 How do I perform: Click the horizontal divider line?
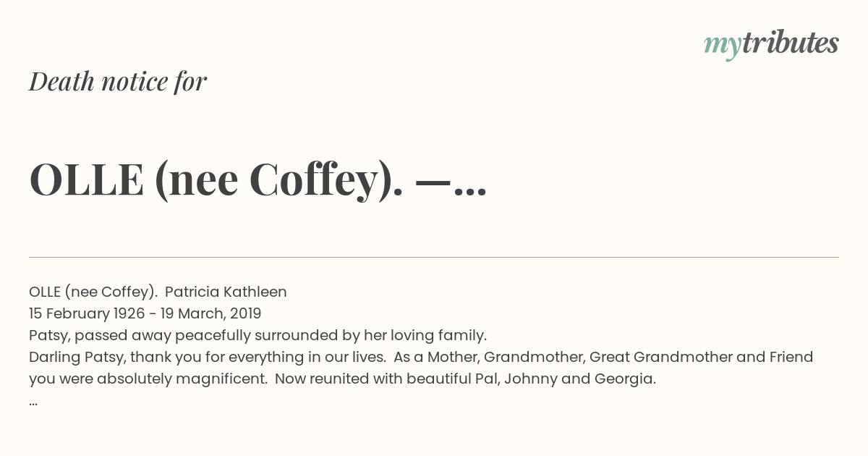434,257
